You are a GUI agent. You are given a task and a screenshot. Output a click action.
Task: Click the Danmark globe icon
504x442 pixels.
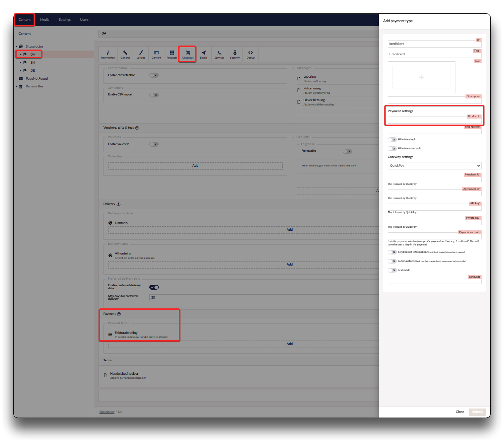click(110, 223)
